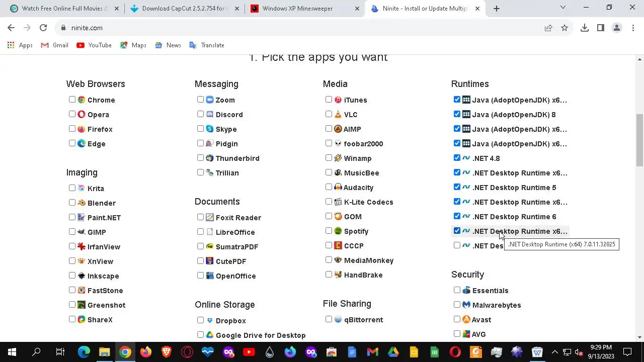The width and height of the screenshot is (644, 362).
Task: Check the Zoom checkbox
Action: point(200,100)
